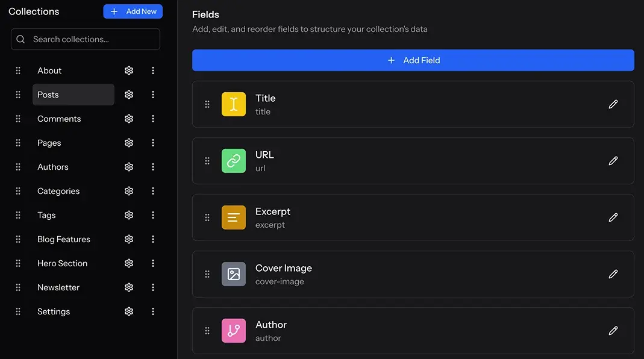The image size is (644, 359).
Task: Edit the Author field with pencil icon
Action: (x=613, y=331)
